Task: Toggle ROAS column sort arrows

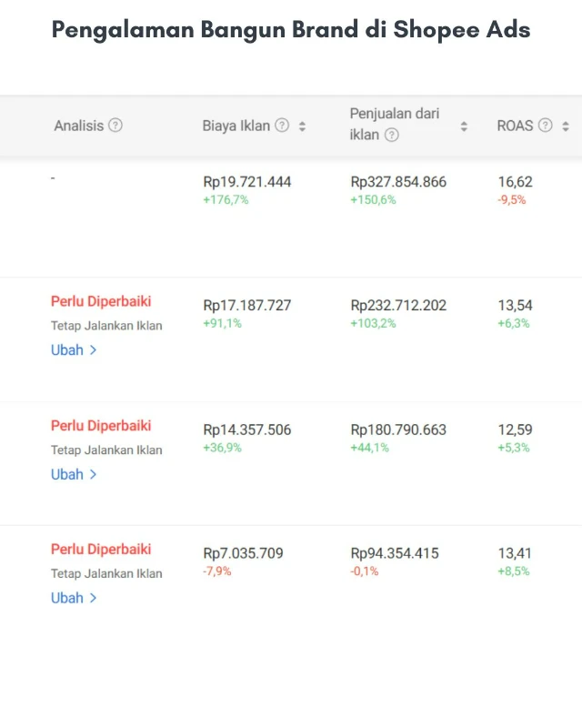Action: coord(565,126)
